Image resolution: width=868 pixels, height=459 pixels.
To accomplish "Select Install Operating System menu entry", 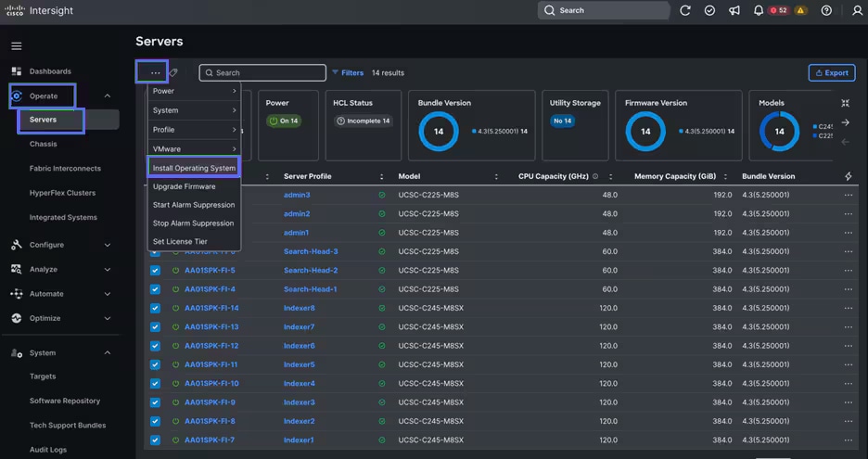I will coord(194,168).
